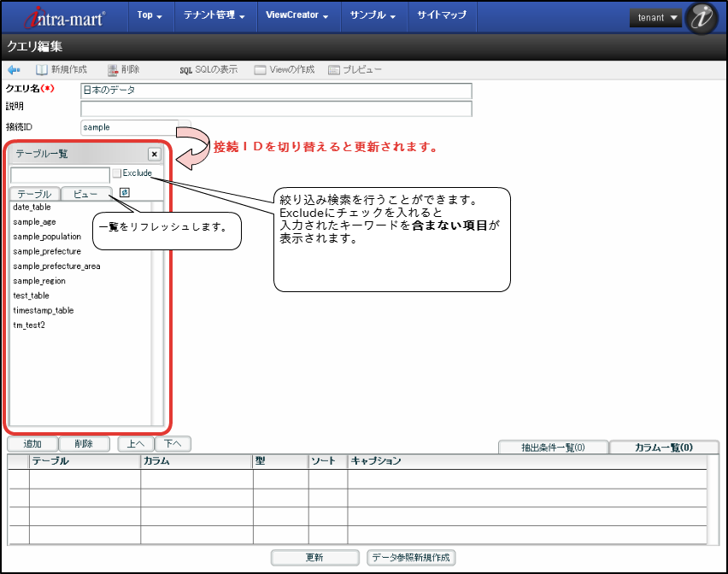Viewport: 728px width, 574px height.
Task: Click the 型 column header
Action: tap(281, 461)
